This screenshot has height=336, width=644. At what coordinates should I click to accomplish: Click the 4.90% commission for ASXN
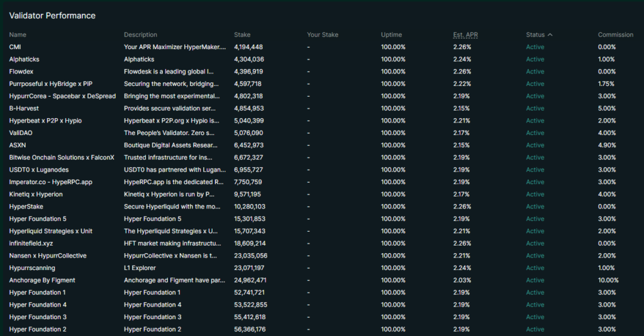[x=607, y=146]
